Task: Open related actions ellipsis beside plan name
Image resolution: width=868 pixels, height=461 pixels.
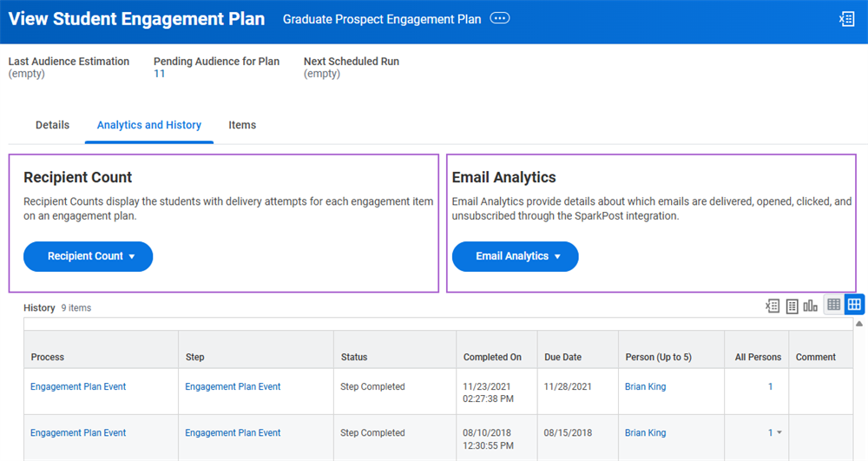Action: (499, 18)
